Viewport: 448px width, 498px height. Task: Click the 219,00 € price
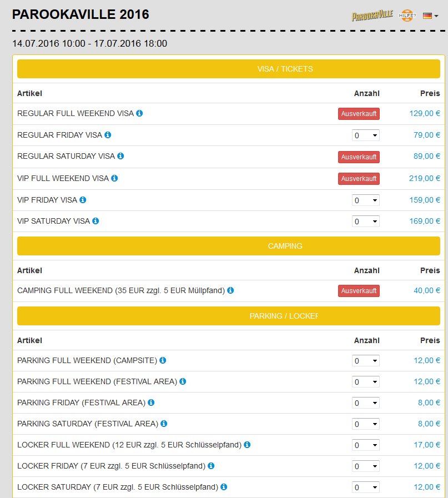click(x=425, y=178)
